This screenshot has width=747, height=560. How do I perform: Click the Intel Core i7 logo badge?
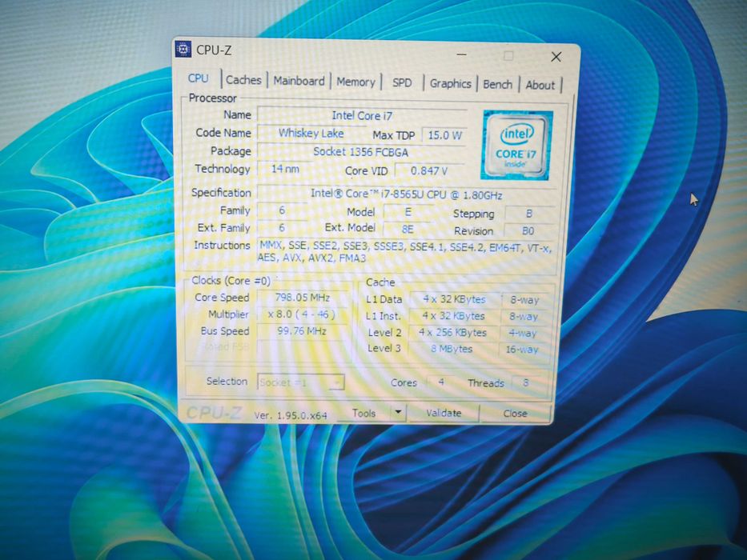(517, 145)
